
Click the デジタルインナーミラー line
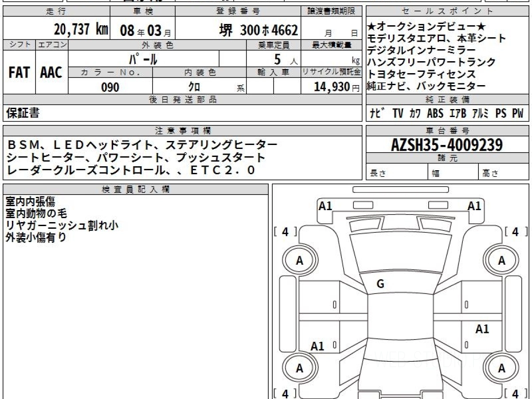click(422, 51)
